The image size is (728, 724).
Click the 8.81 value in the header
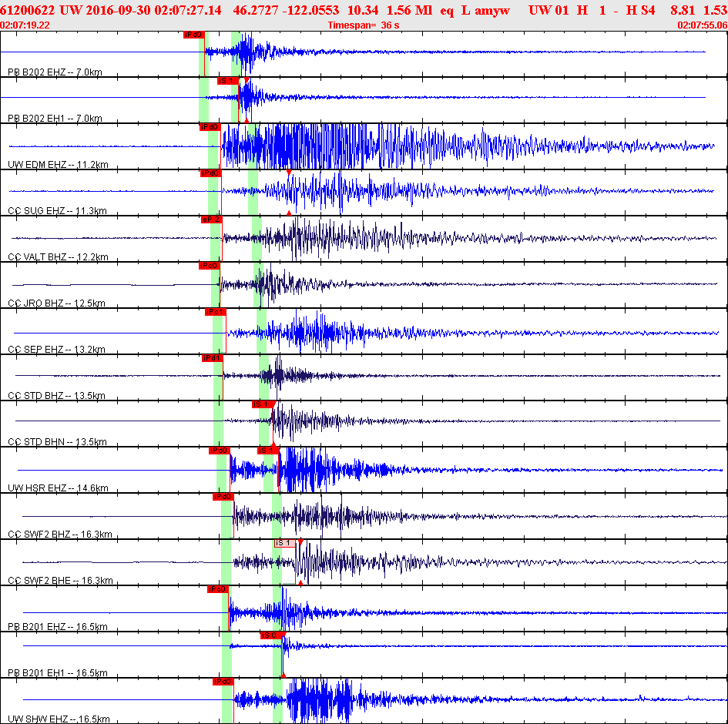pos(683,10)
